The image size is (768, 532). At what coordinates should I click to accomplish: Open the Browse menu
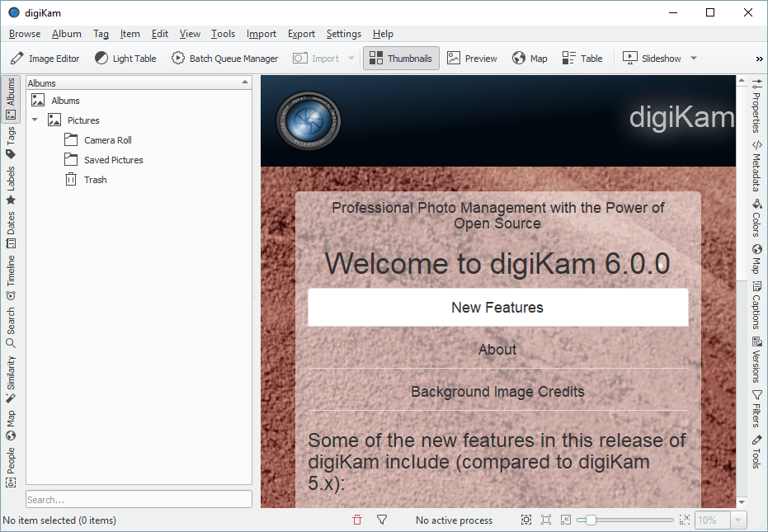[25, 34]
